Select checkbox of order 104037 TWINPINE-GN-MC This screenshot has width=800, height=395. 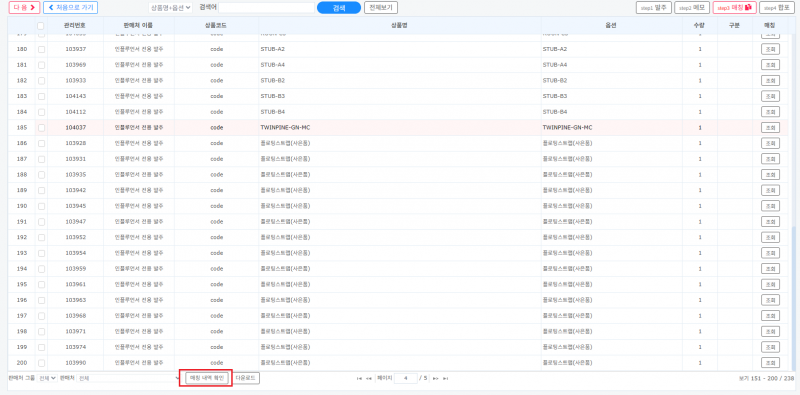click(x=41, y=128)
